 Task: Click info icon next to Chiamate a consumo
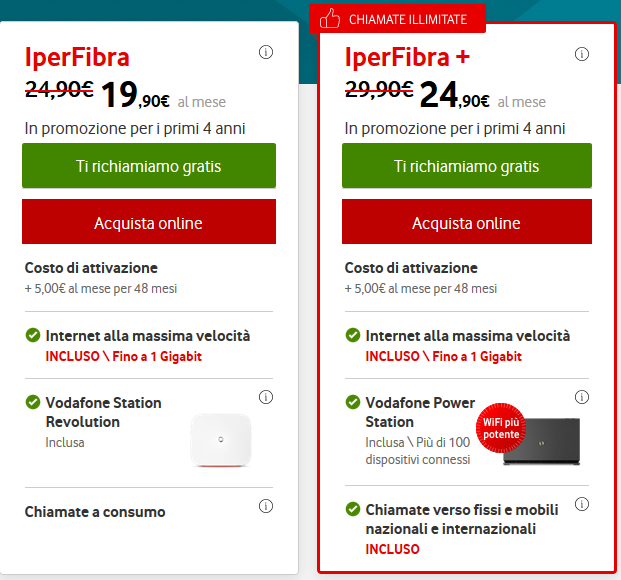[x=266, y=506]
